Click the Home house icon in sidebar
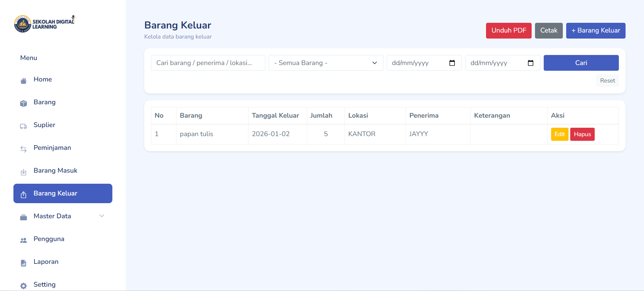Image resolution: width=644 pixels, height=291 pixels. pyautogui.click(x=23, y=81)
